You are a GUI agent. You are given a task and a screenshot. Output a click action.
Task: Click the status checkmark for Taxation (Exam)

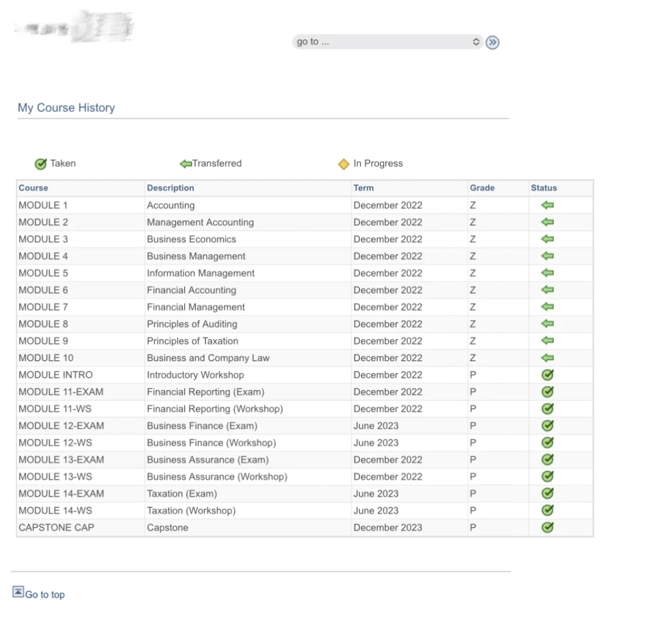click(548, 493)
